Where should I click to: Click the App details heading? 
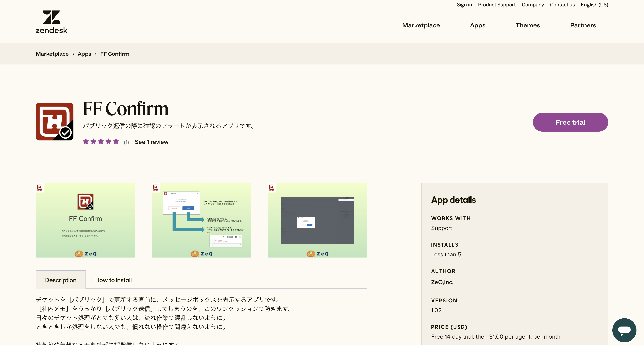453,200
